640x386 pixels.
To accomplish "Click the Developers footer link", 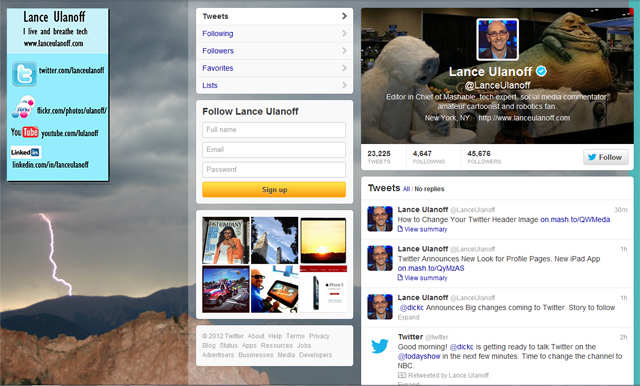I will (x=316, y=355).
